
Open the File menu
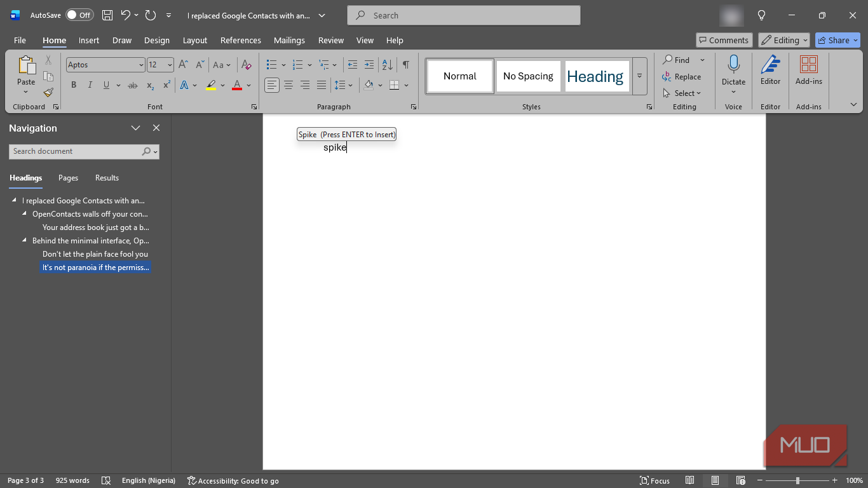click(x=20, y=40)
